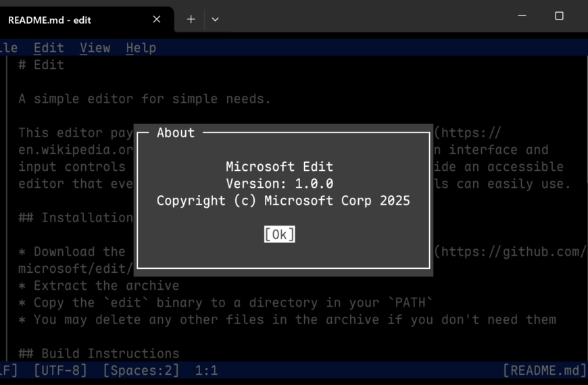Click the Spaces:2 indentation indicator
Viewport: 588px width, 385px height.
(x=141, y=370)
